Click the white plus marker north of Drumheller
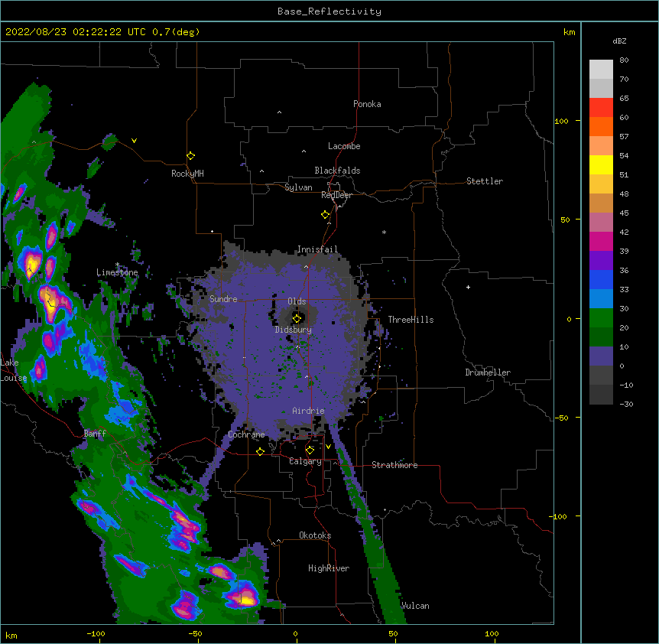This screenshot has width=659, height=644. (x=468, y=287)
